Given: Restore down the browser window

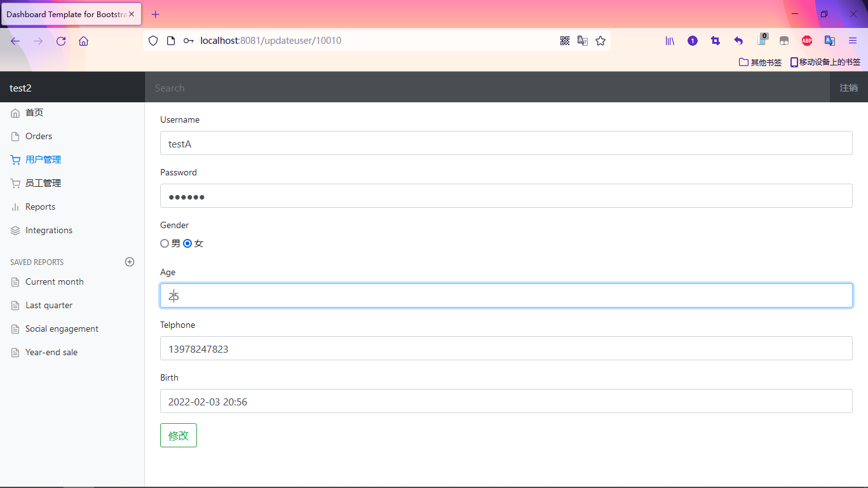Looking at the screenshot, I should tap(824, 14).
